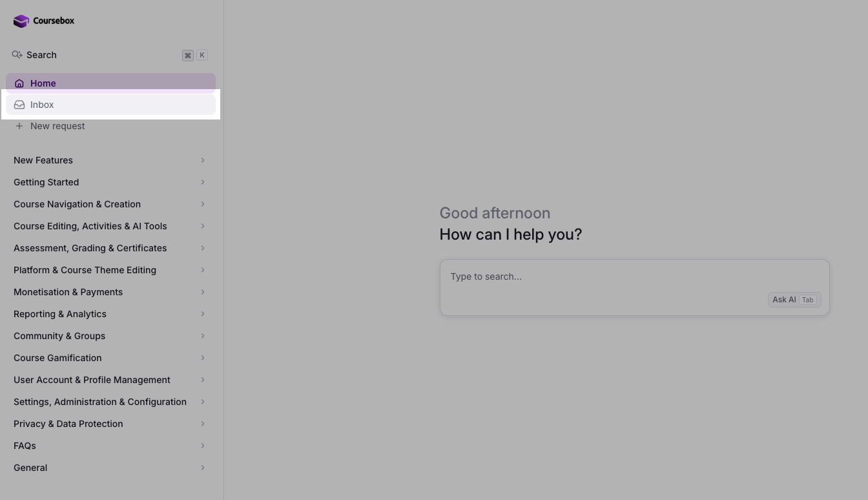Click the Ask AI button
The height and width of the screenshot is (500, 868).
(x=794, y=300)
